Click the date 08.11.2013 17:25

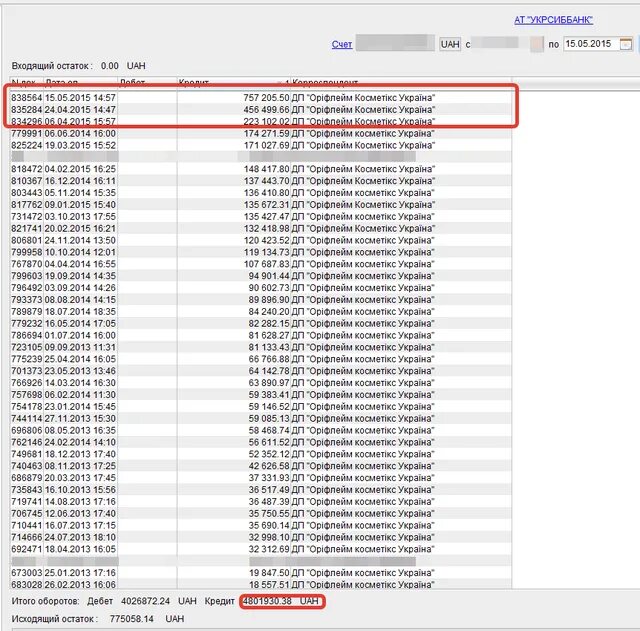80,466
